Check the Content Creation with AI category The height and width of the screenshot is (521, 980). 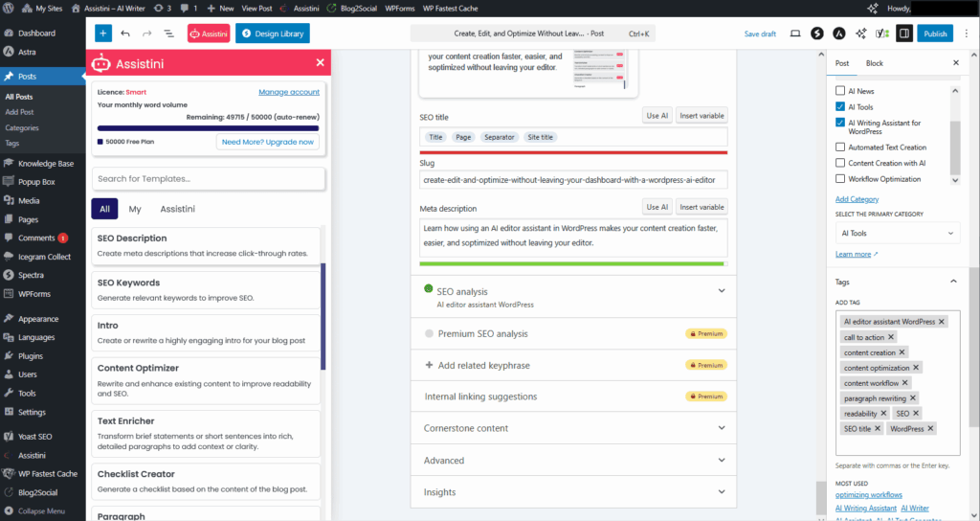click(x=840, y=163)
